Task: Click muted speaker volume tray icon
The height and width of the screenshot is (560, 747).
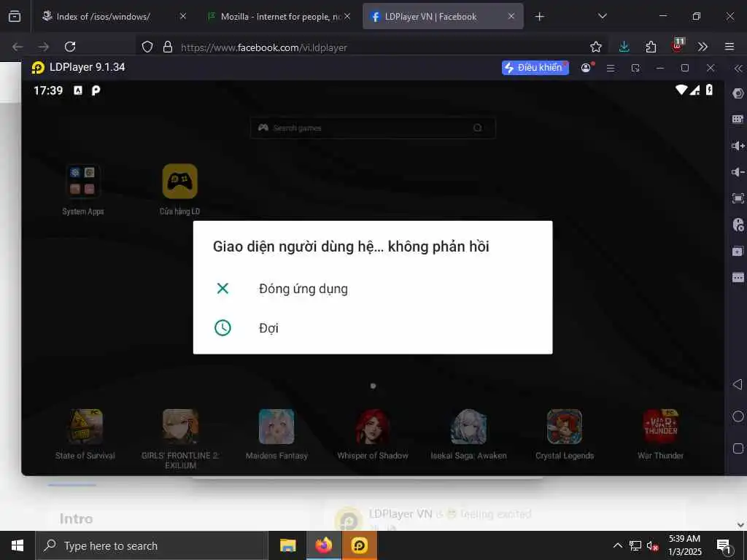Action: 653,546
